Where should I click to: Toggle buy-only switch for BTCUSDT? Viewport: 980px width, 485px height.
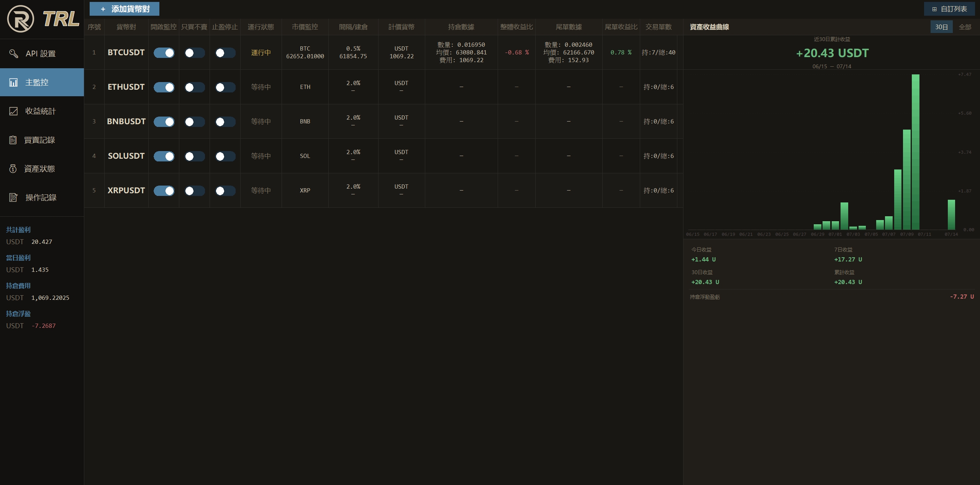(195, 53)
